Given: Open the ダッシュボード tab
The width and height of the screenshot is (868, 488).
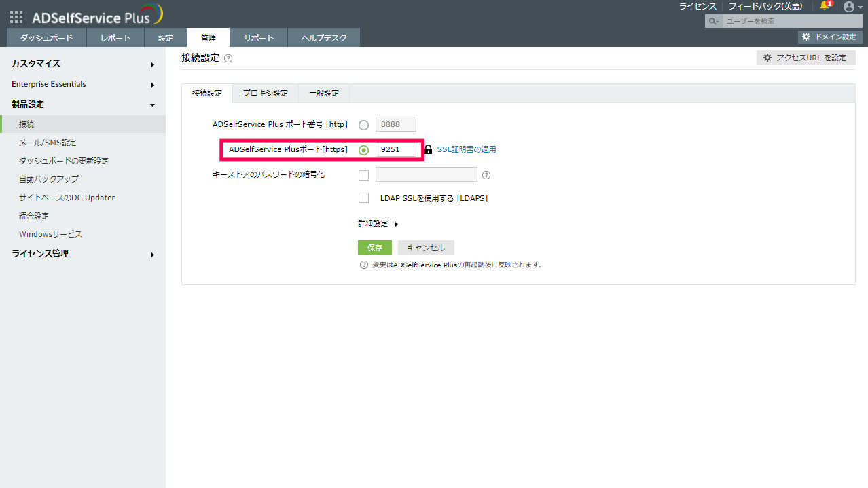Looking at the screenshot, I should pyautogui.click(x=46, y=38).
